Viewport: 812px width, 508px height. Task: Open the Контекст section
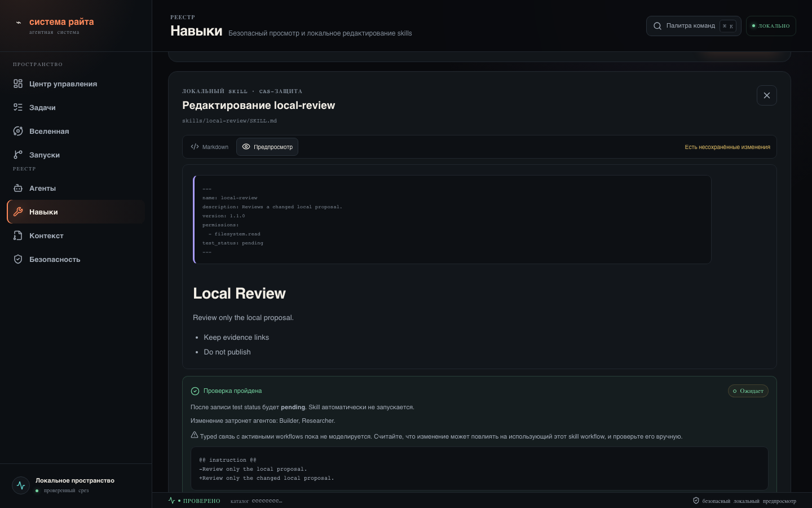pos(76,235)
